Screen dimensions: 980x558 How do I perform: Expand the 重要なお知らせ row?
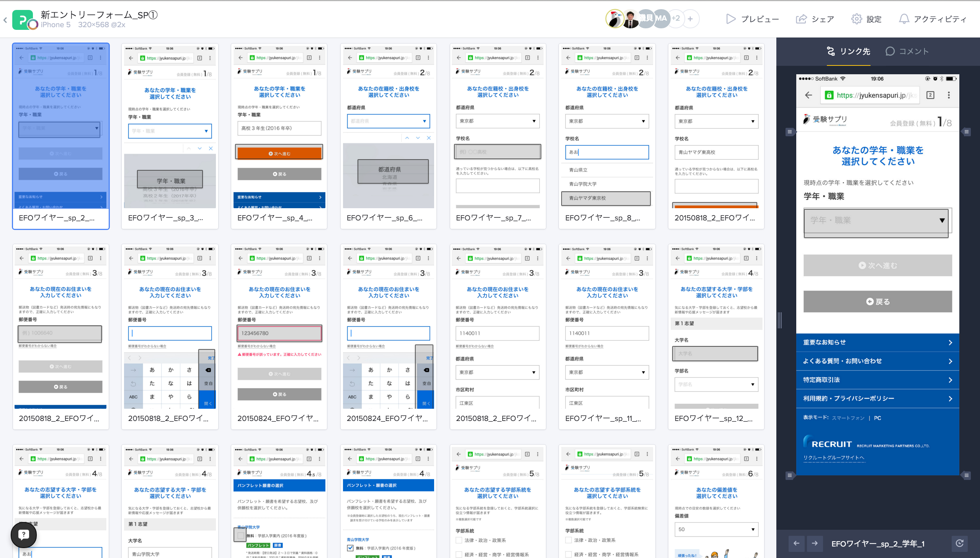click(877, 343)
